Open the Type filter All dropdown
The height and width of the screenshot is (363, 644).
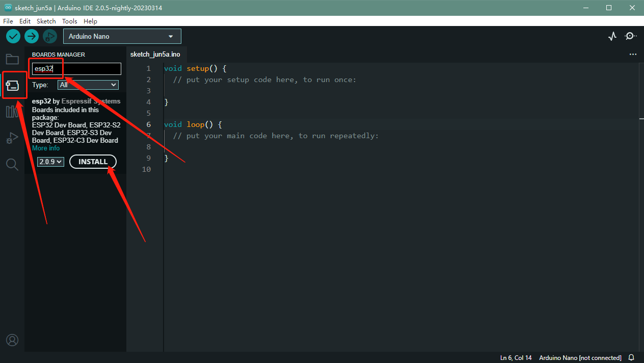(88, 85)
